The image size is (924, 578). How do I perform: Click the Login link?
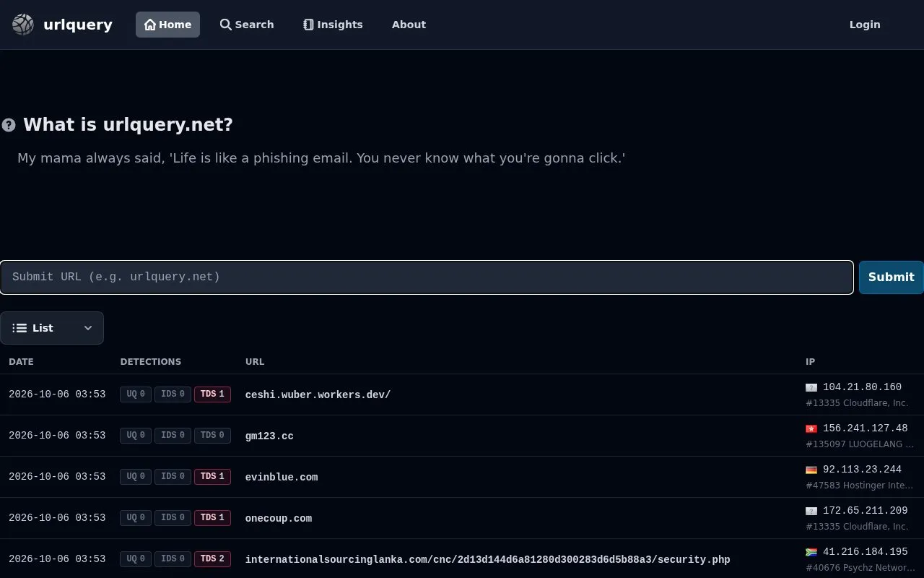865,25
